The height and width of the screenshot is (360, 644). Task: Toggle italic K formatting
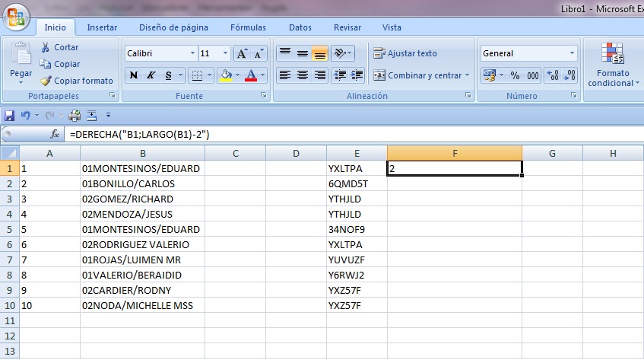(x=151, y=75)
